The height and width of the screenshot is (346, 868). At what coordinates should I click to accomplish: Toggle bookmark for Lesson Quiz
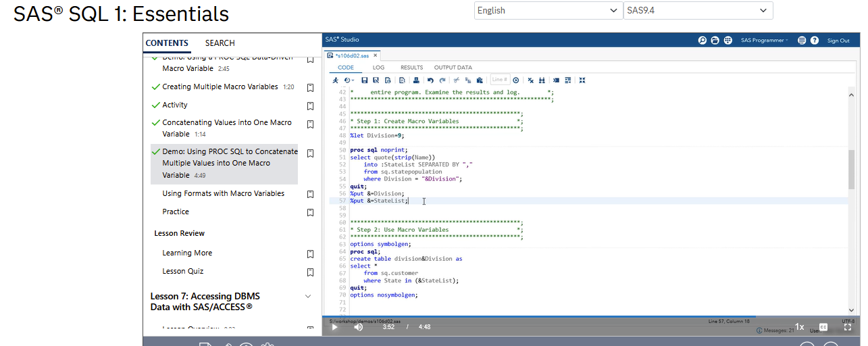(310, 272)
